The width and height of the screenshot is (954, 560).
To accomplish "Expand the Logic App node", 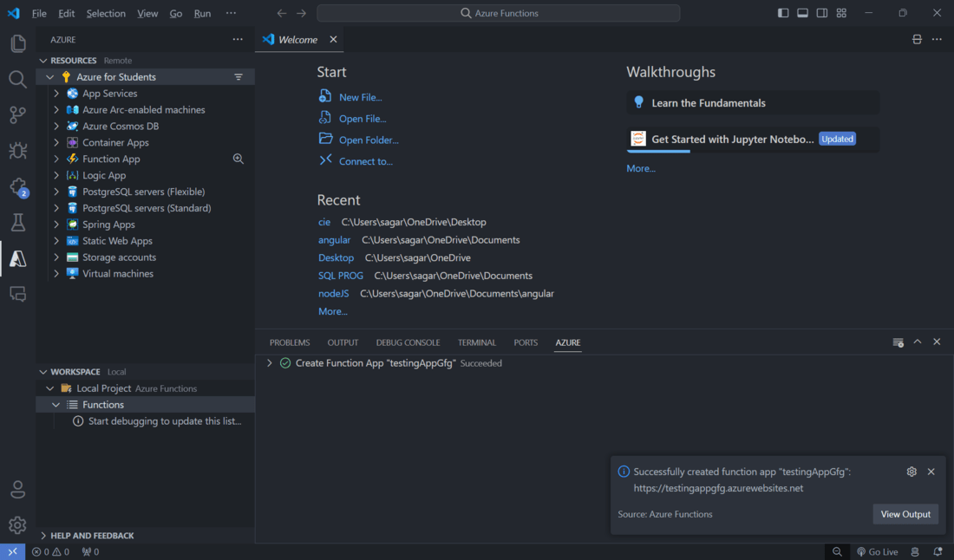I will [x=56, y=175].
